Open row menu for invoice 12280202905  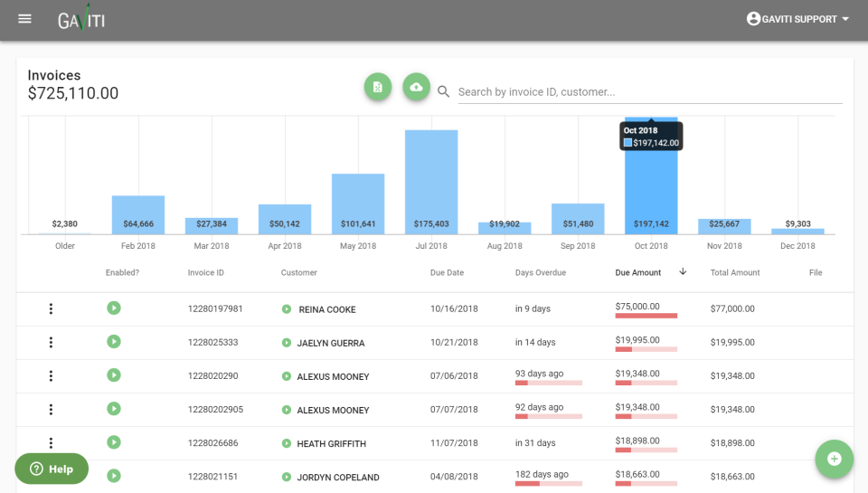[x=51, y=409]
